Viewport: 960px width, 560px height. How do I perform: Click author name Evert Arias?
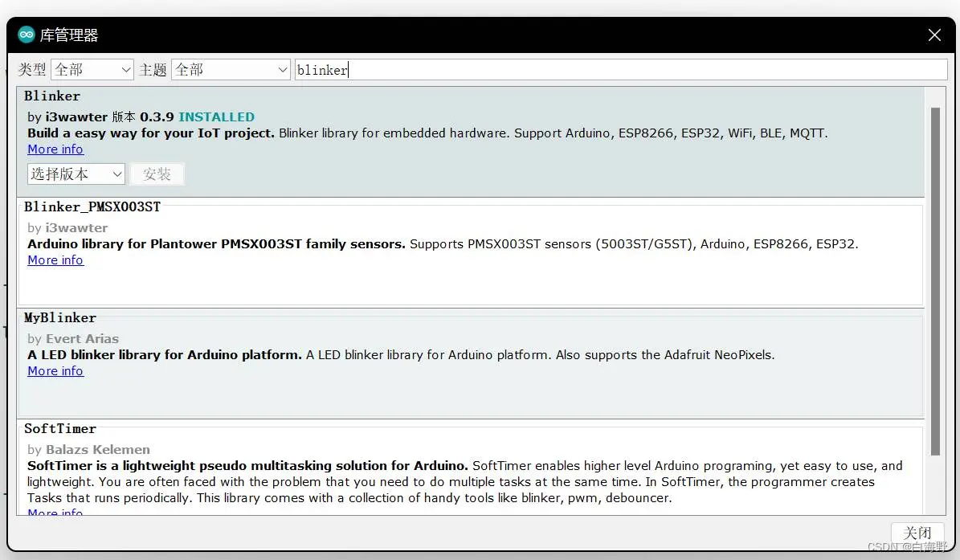tap(82, 338)
